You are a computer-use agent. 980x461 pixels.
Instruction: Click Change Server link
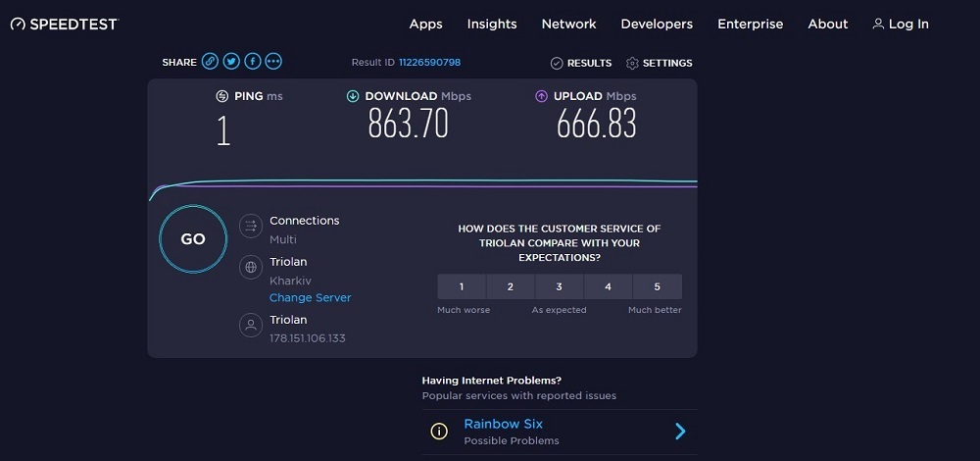[310, 298]
